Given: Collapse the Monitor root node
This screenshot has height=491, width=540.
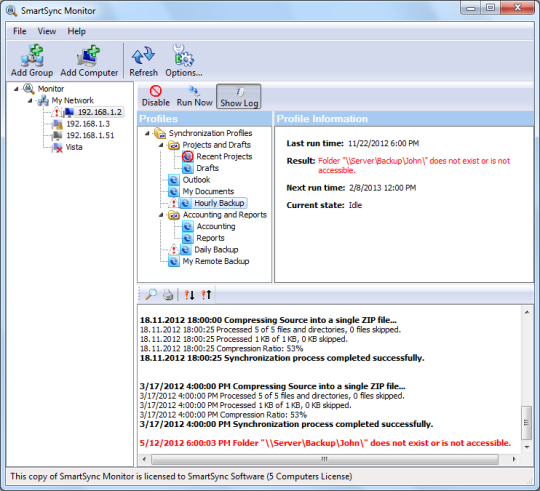Looking at the screenshot, I should [x=16, y=89].
